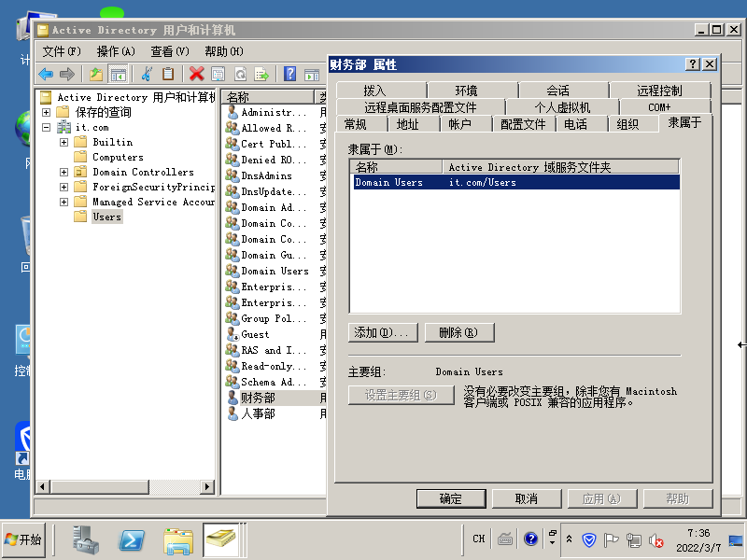The height and width of the screenshot is (560, 747).
Task: Switch to the 电话 tab
Action: coord(575,124)
